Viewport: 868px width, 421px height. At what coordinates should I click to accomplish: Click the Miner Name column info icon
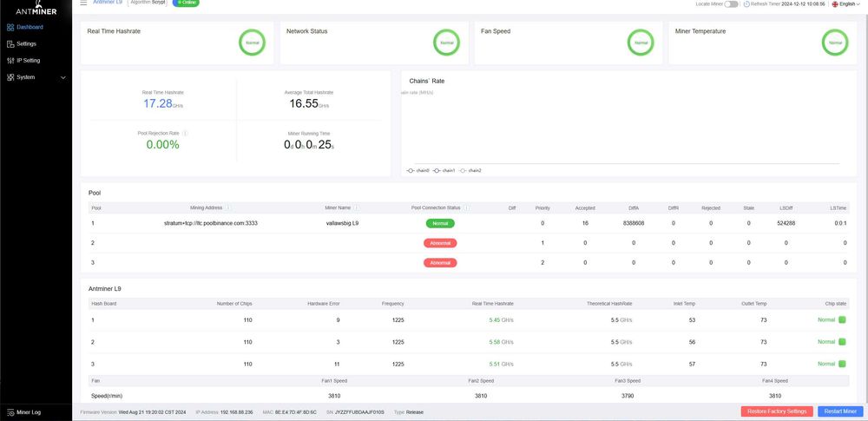click(356, 207)
